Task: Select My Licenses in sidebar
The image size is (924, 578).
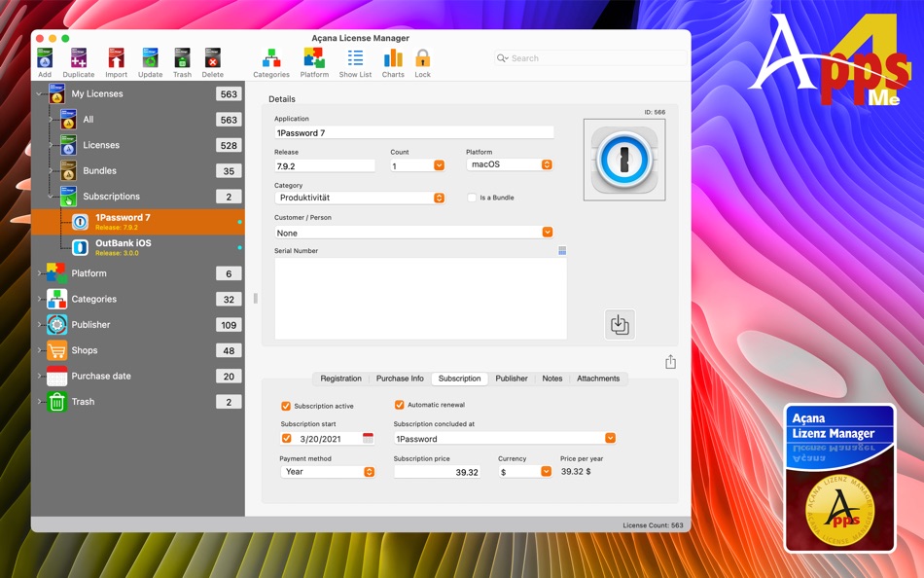Action: coord(138,93)
